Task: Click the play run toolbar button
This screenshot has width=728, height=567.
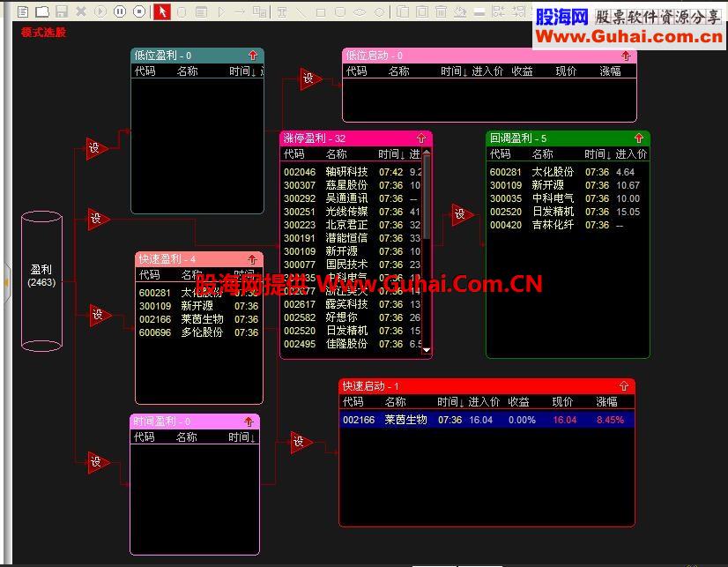Action: [x=100, y=11]
